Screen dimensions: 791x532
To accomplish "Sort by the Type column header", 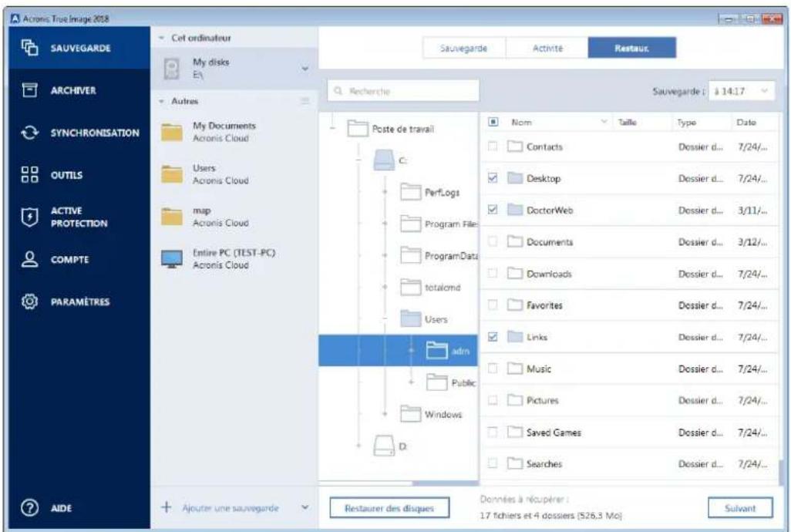I will tap(687, 122).
